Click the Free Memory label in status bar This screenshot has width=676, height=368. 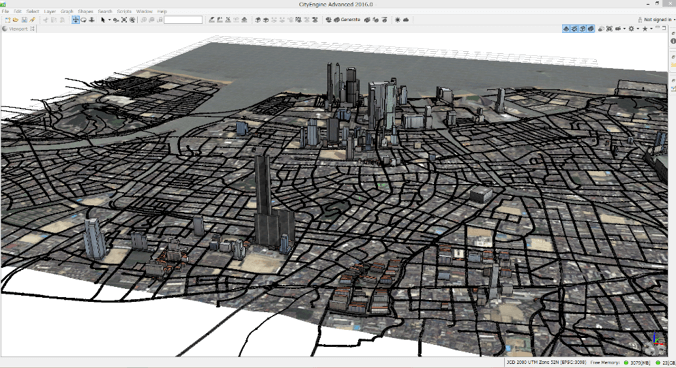(605, 363)
